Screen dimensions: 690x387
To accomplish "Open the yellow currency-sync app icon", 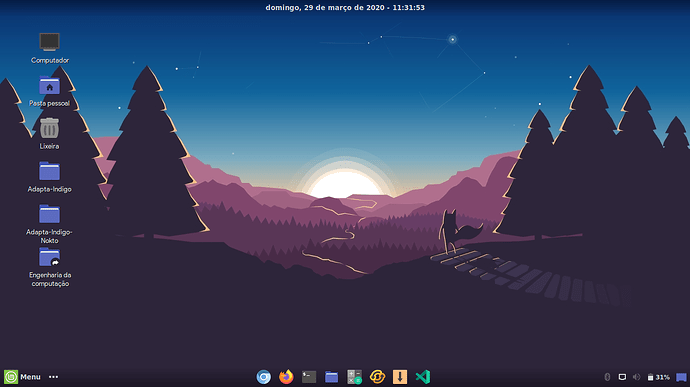I will pyautogui.click(x=377, y=377).
